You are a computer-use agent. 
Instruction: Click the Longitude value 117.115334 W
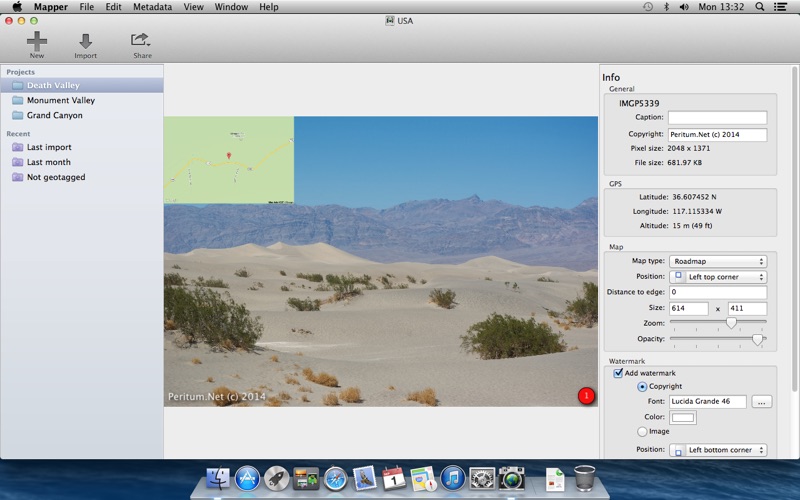[x=696, y=211]
